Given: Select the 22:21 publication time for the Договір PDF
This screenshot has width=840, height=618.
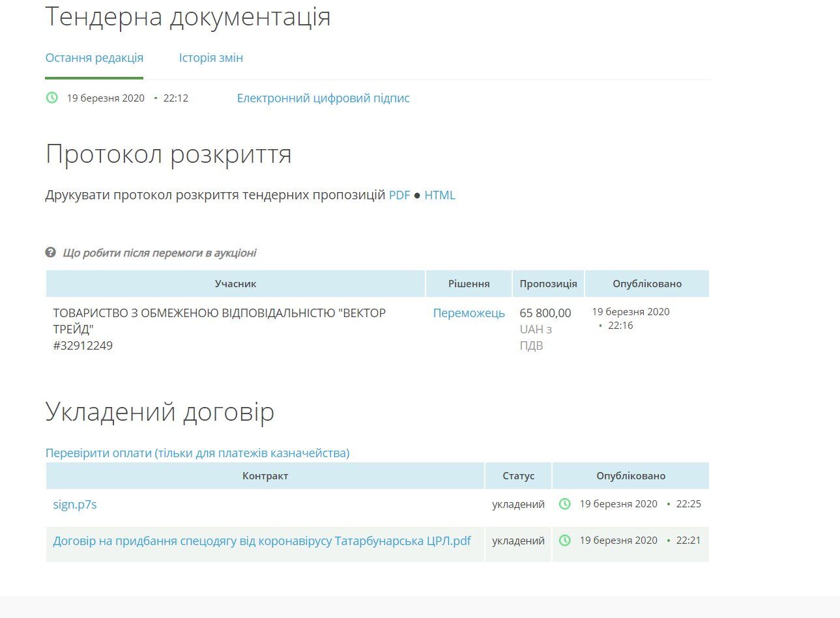Looking at the screenshot, I should tap(688, 541).
